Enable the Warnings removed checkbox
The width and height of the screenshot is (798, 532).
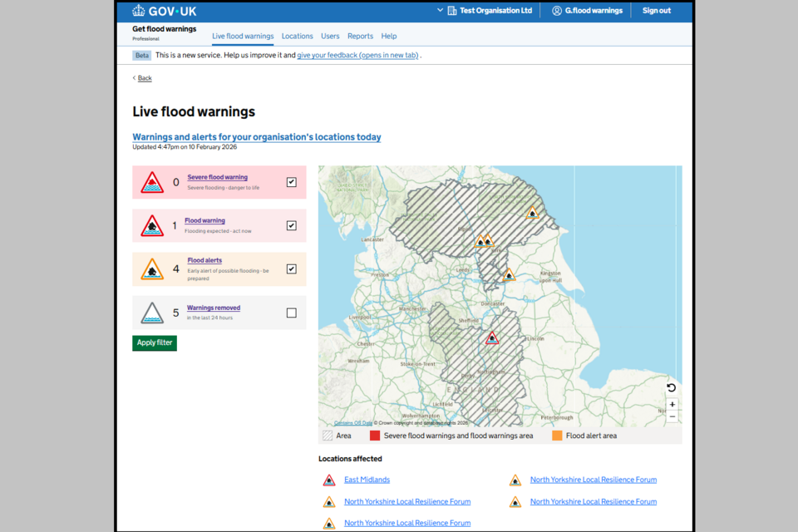(x=291, y=313)
